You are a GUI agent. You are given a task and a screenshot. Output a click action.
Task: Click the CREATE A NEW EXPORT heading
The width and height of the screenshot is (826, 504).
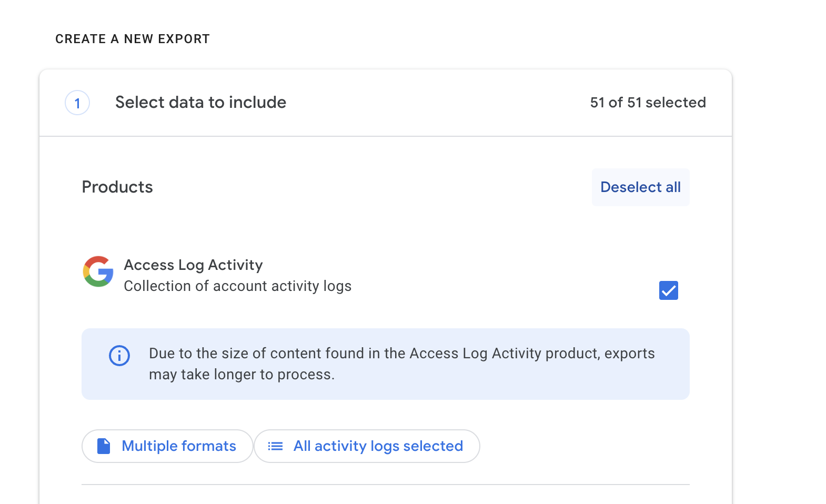(133, 39)
